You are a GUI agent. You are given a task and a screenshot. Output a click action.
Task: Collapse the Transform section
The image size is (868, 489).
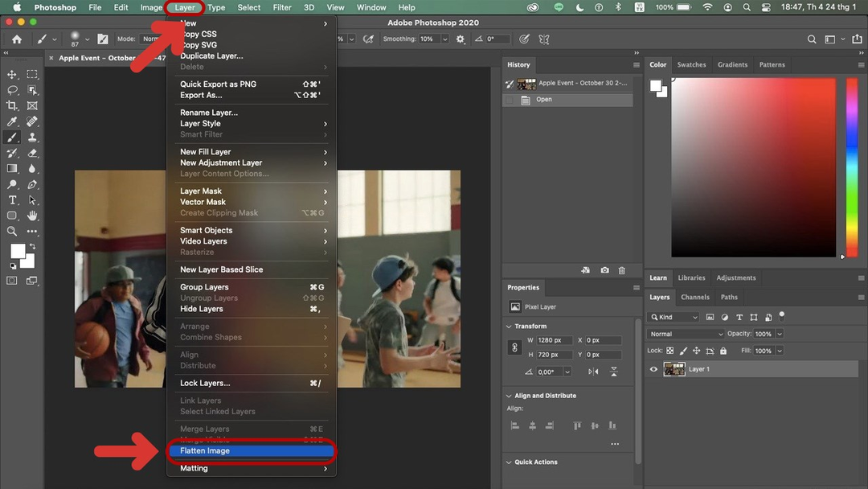(x=509, y=327)
